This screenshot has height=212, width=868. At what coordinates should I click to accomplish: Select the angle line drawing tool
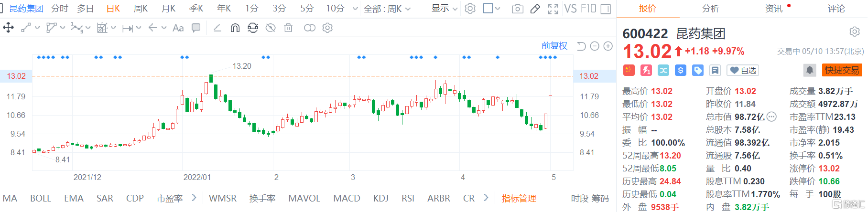(x=217, y=28)
